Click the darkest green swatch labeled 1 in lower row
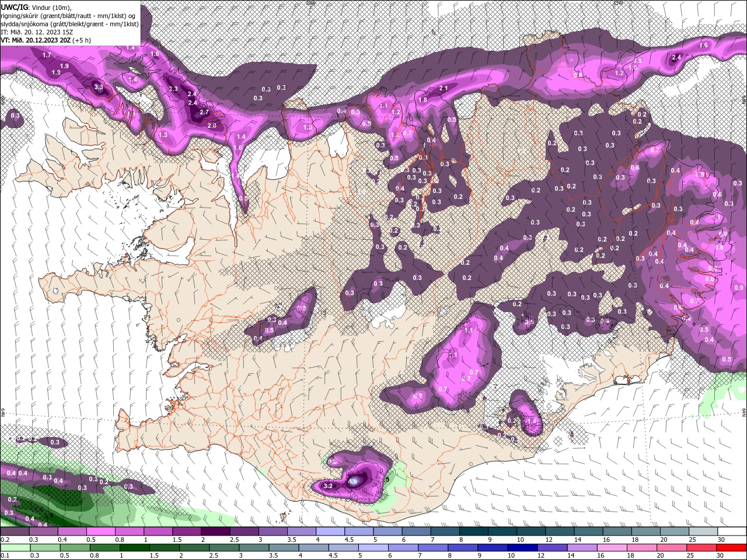The image size is (747, 560). [x=134, y=548]
